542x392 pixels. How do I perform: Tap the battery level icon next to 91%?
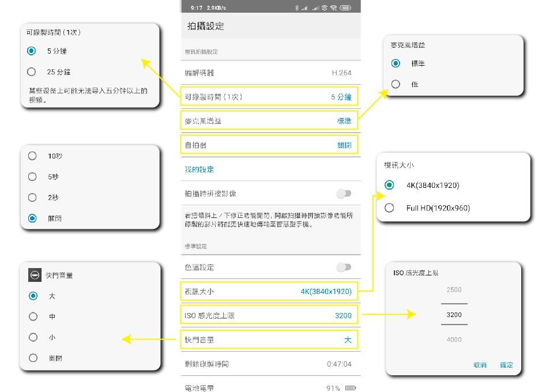[351, 388]
